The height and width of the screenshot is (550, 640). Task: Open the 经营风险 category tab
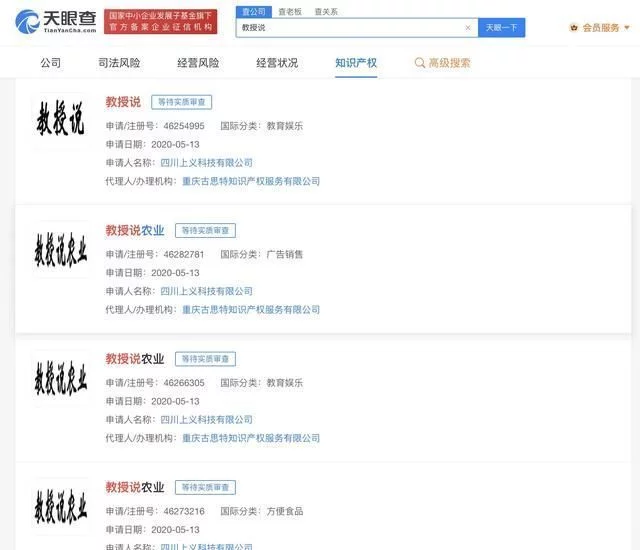click(x=198, y=63)
